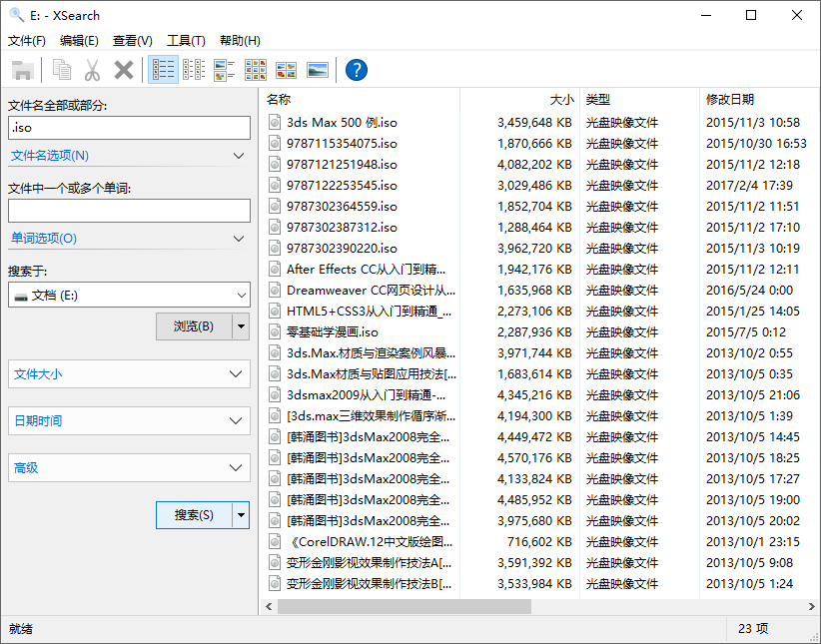Click the Delete X toolbar icon

[124, 70]
